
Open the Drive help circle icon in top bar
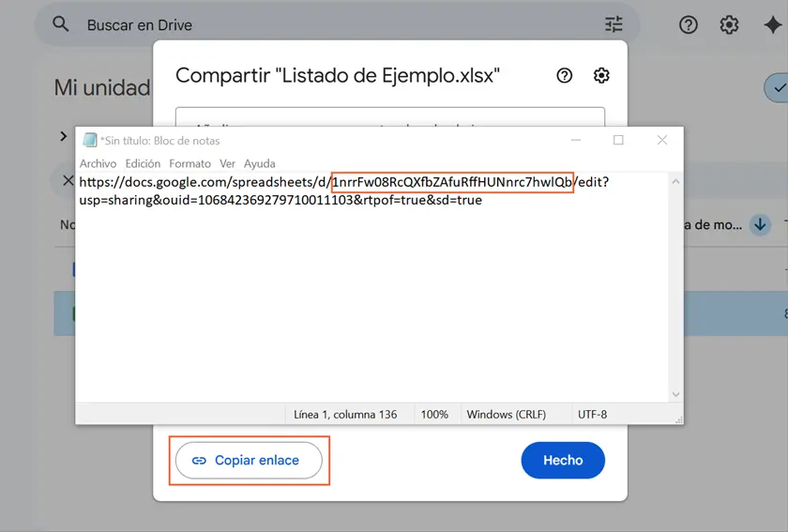pos(688,24)
